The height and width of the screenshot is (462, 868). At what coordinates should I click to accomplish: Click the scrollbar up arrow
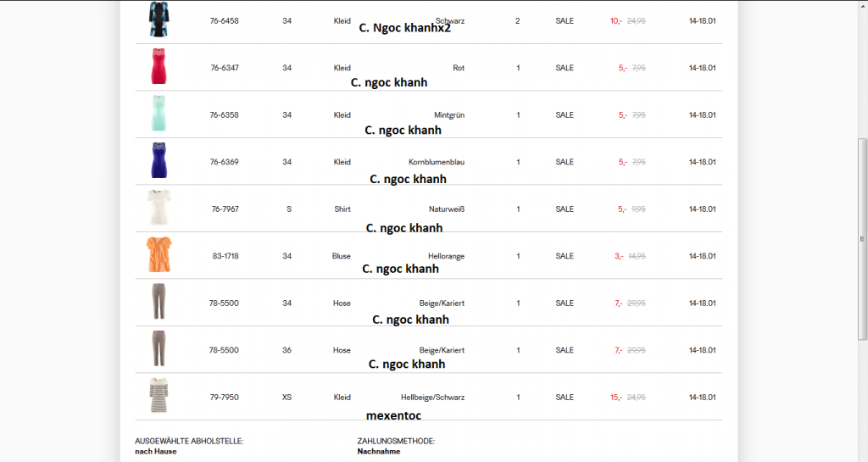click(x=862, y=5)
